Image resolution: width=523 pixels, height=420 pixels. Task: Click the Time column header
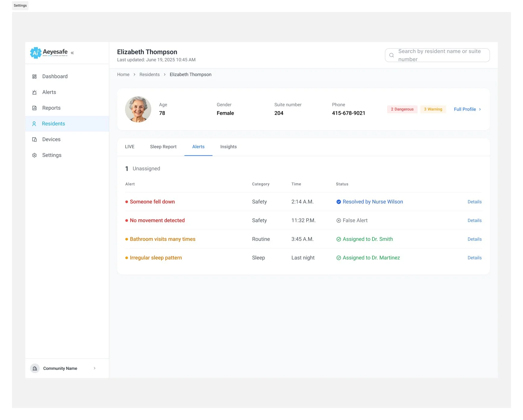(296, 184)
